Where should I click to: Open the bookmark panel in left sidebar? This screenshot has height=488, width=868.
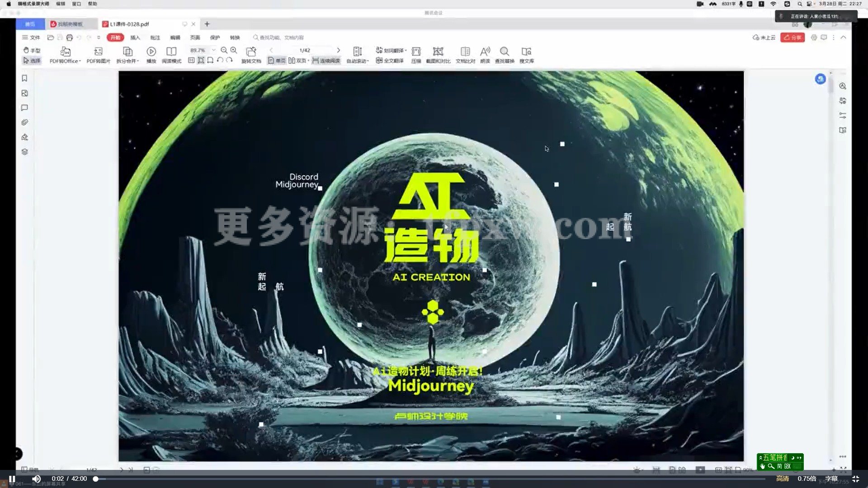tap(24, 78)
